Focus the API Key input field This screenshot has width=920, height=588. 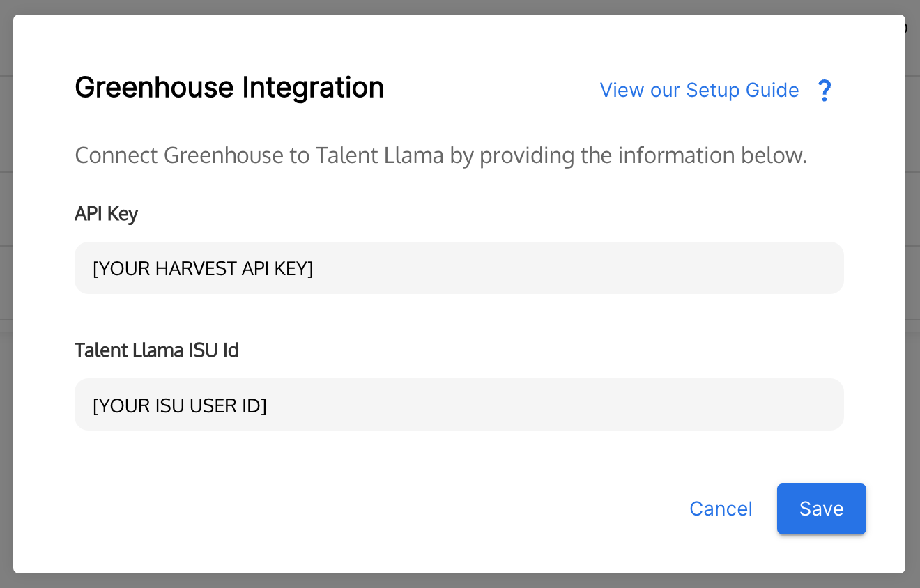459,268
